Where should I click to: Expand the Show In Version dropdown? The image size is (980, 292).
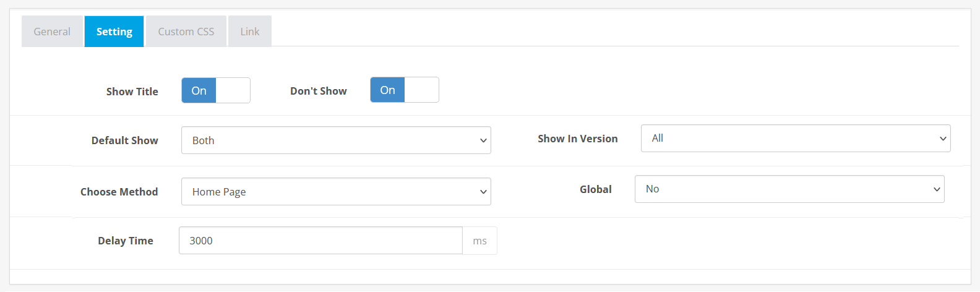795,139
